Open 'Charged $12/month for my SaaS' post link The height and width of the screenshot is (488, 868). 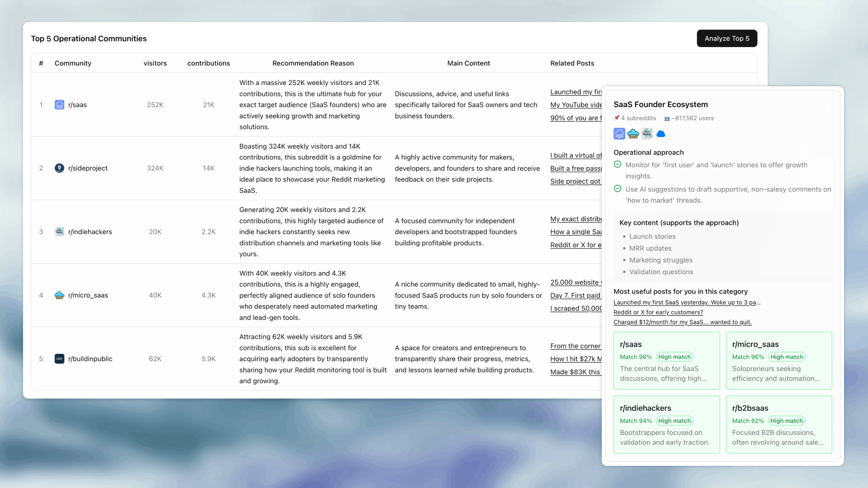point(682,322)
